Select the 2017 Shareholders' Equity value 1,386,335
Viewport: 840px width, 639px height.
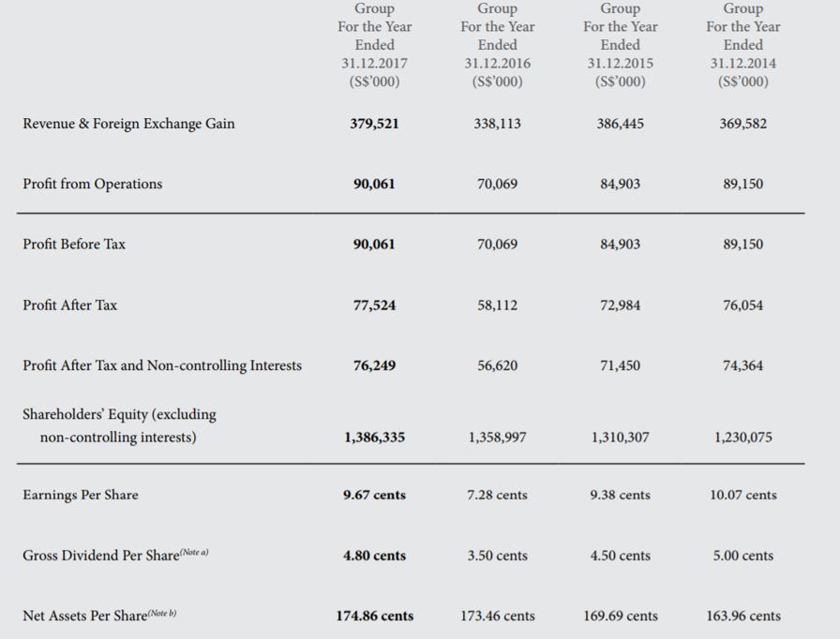(x=374, y=437)
